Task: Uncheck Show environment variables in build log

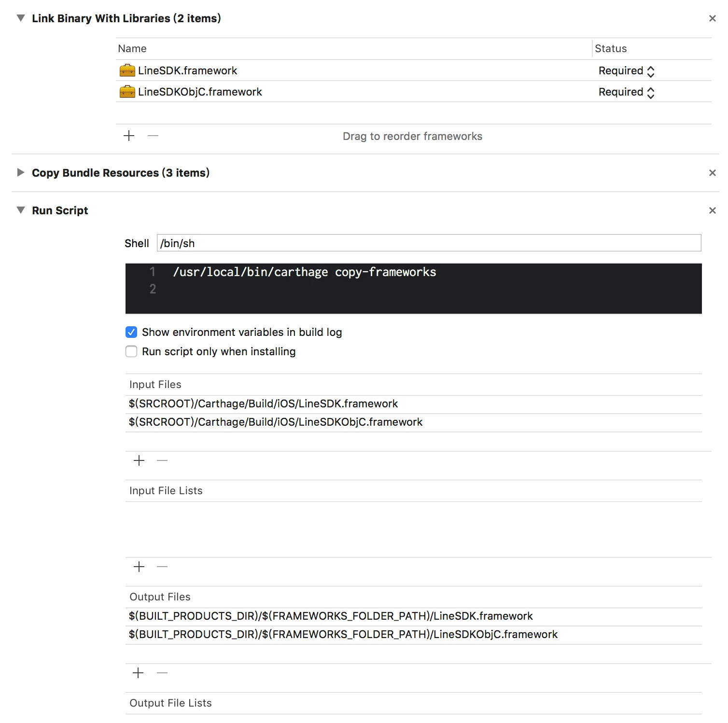Action: [131, 332]
